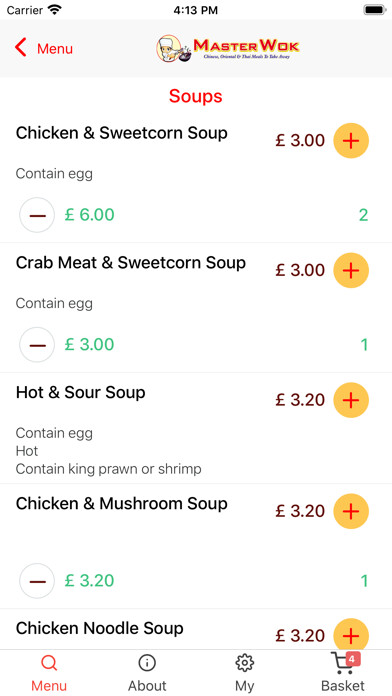Viewport: 392px width, 696px height.
Task: Open the Basket tab
Action: 343,672
